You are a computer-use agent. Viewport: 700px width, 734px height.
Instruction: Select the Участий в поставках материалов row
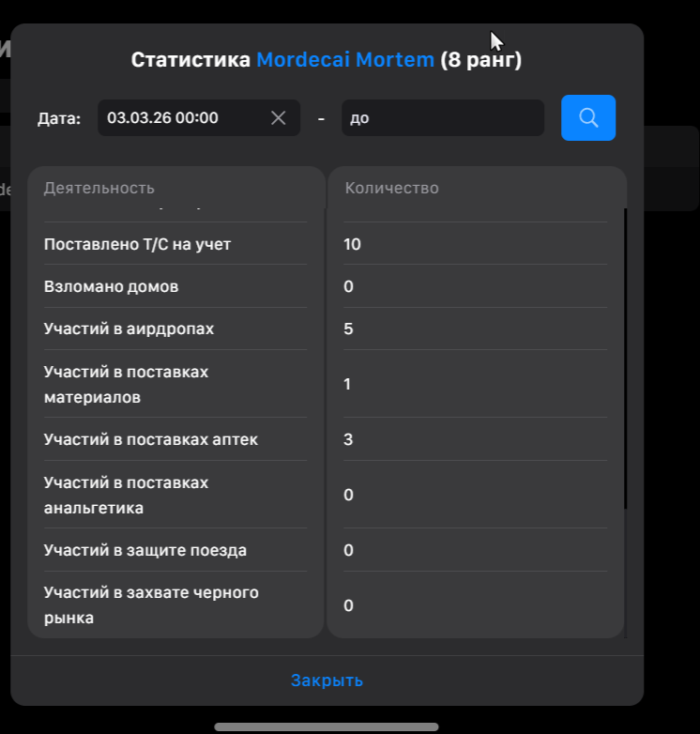[x=126, y=384]
